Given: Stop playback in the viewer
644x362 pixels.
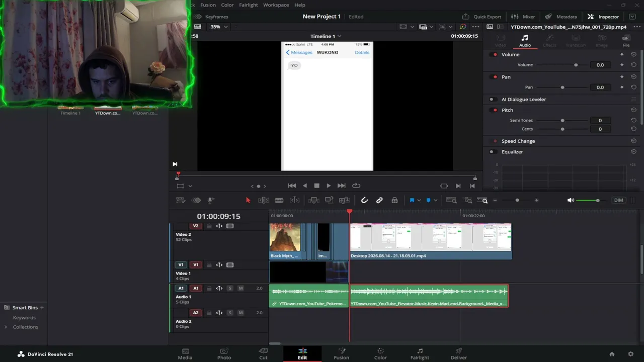Looking at the screenshot, I should 316,186.
